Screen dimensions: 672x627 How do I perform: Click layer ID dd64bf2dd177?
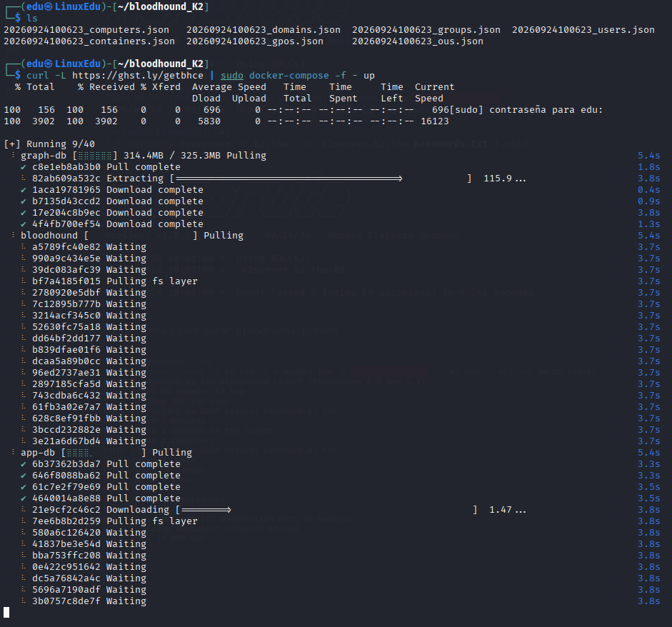tap(66, 338)
